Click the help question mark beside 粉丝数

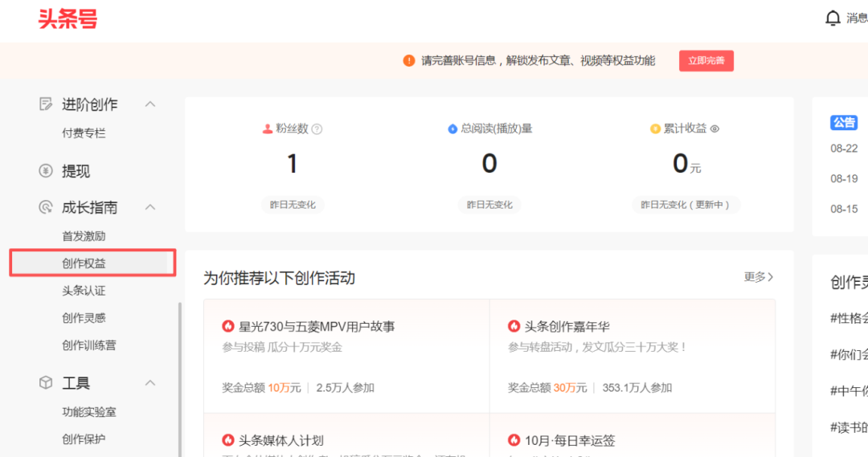tap(317, 129)
